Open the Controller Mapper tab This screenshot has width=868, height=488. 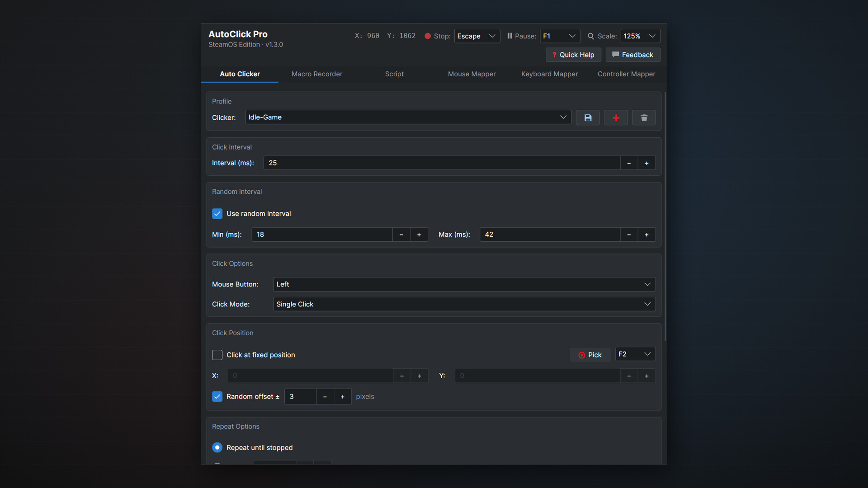627,74
